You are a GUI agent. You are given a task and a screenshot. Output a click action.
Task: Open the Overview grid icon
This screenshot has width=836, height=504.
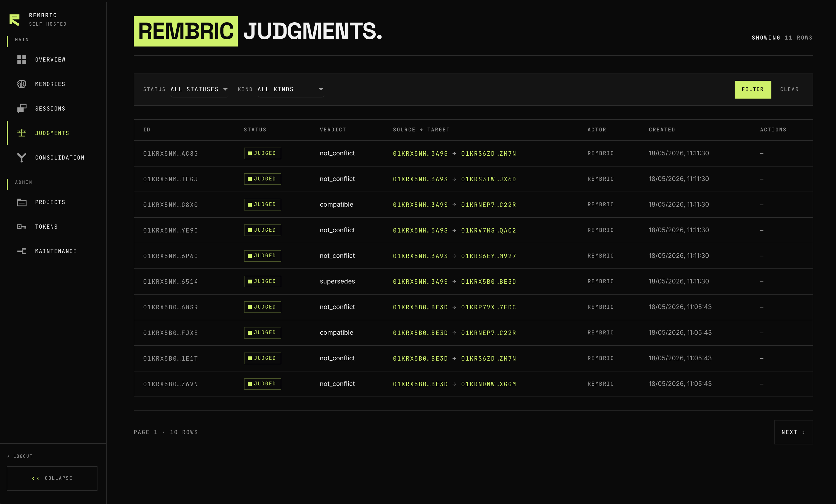pyautogui.click(x=22, y=60)
